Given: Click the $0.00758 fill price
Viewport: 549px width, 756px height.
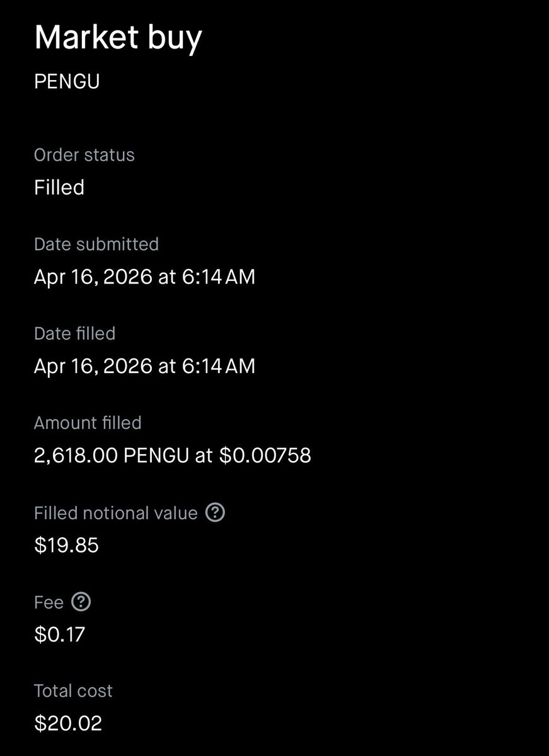Looking at the screenshot, I should coord(265,455).
